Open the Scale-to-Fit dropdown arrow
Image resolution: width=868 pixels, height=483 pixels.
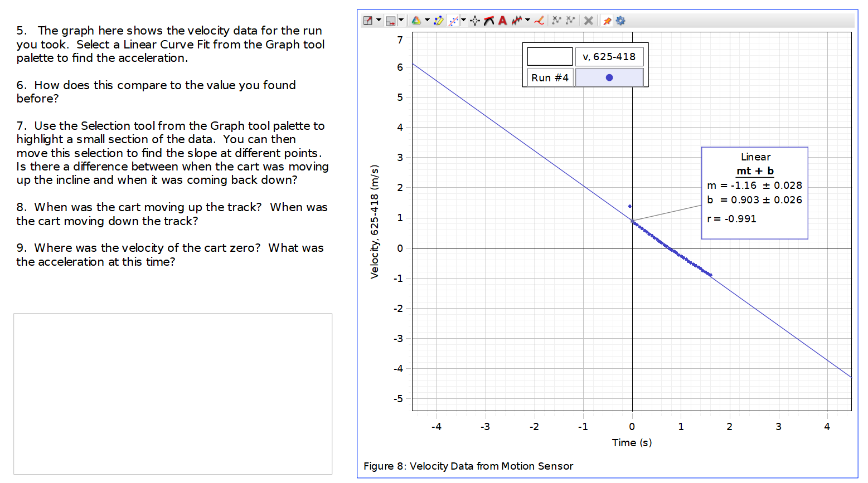pyautogui.click(x=378, y=21)
